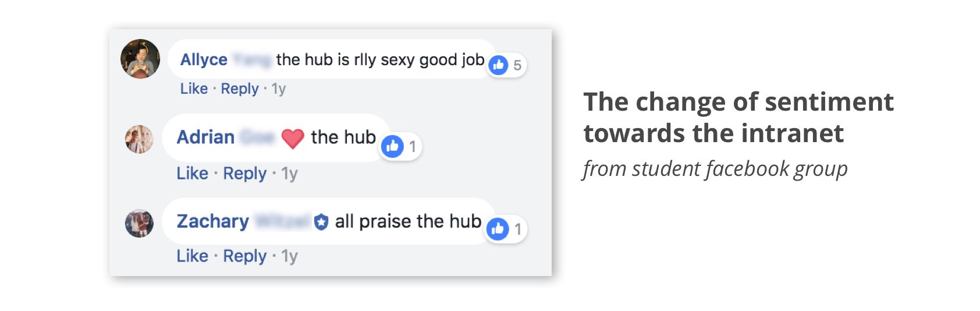This screenshot has width=980, height=311.
Task: Open Adrian's profile via name link
Action: click(205, 137)
